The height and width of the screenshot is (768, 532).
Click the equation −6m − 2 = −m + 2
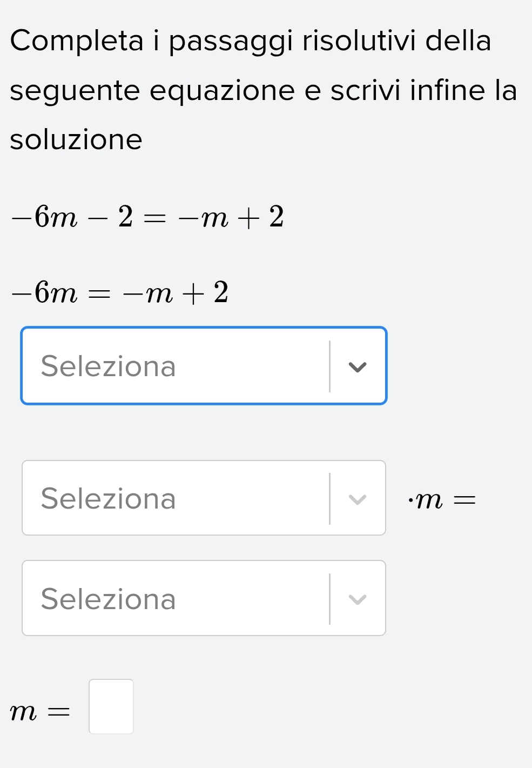pyautogui.click(x=148, y=217)
